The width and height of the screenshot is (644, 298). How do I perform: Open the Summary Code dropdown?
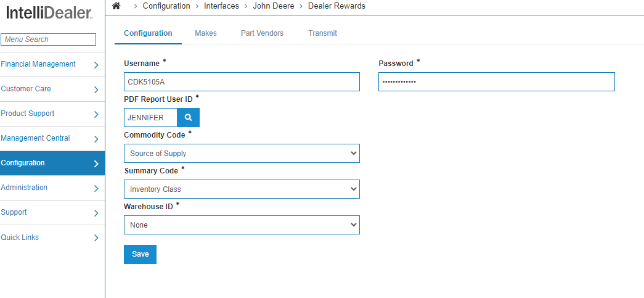pyautogui.click(x=242, y=189)
